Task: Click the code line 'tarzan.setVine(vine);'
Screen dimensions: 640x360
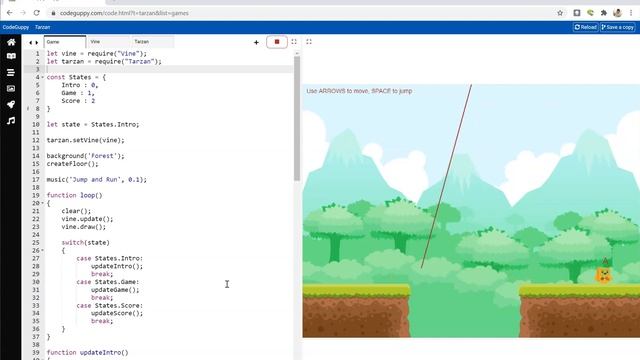Action: pyautogui.click(x=85, y=140)
